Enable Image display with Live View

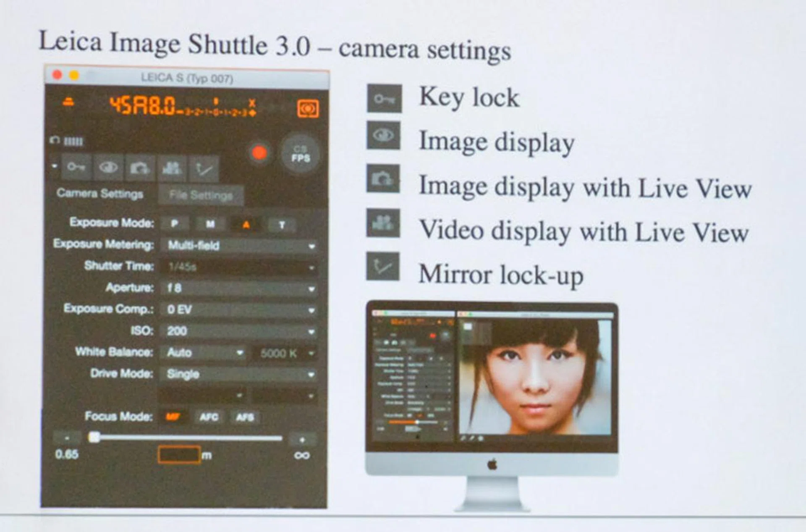pos(140,168)
